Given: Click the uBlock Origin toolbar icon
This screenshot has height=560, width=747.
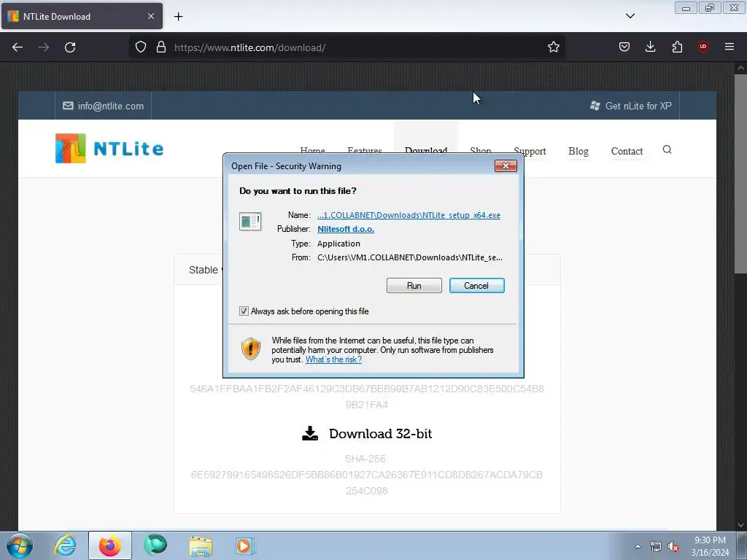Looking at the screenshot, I should (703, 47).
